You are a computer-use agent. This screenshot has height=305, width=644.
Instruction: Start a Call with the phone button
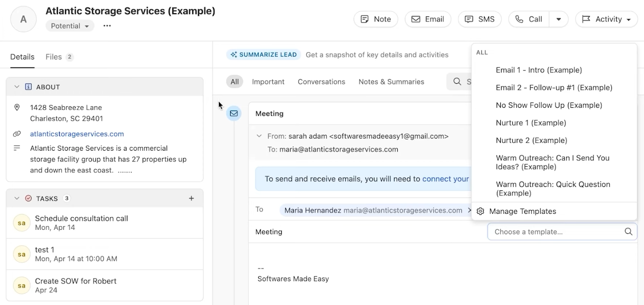click(529, 19)
